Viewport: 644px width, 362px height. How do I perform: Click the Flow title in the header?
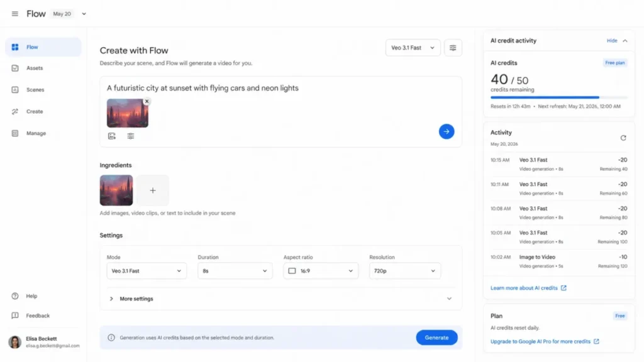(x=36, y=14)
